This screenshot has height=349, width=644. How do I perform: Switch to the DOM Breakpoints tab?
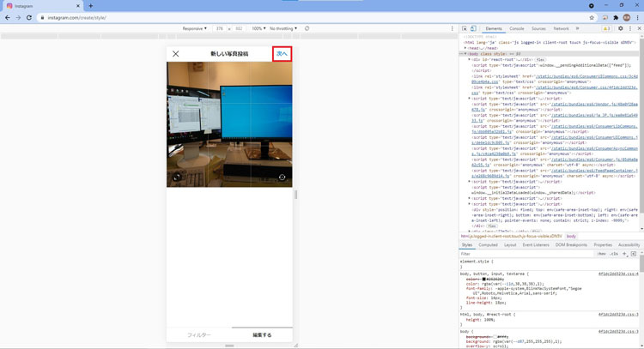[x=571, y=245]
